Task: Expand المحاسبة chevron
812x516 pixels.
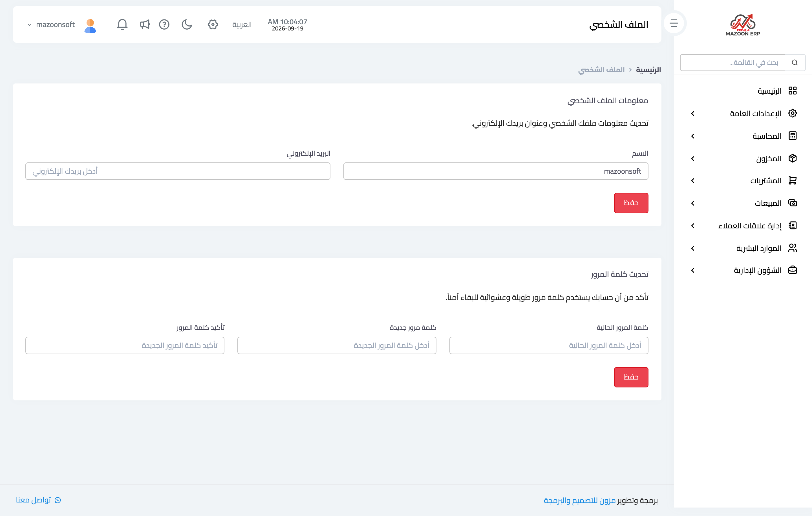Action: click(x=693, y=136)
